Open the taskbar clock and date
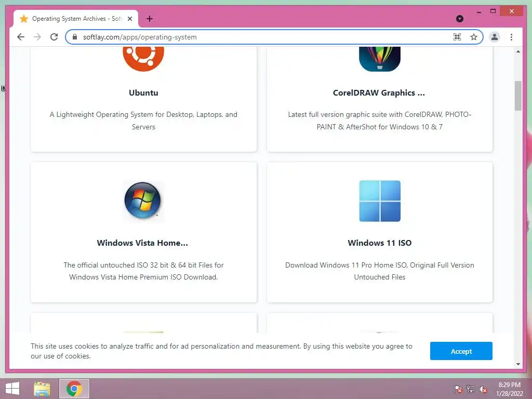Image resolution: width=532 pixels, height=399 pixels. click(x=510, y=389)
